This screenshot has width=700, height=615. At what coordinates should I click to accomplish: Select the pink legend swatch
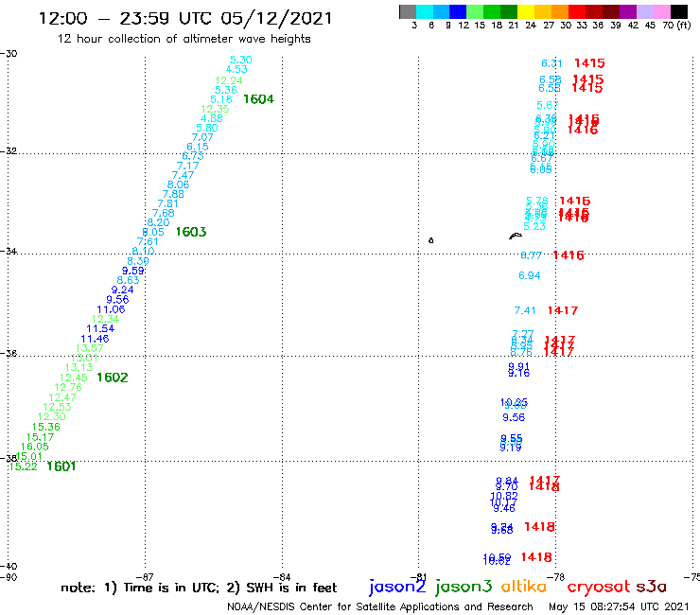coord(661,11)
